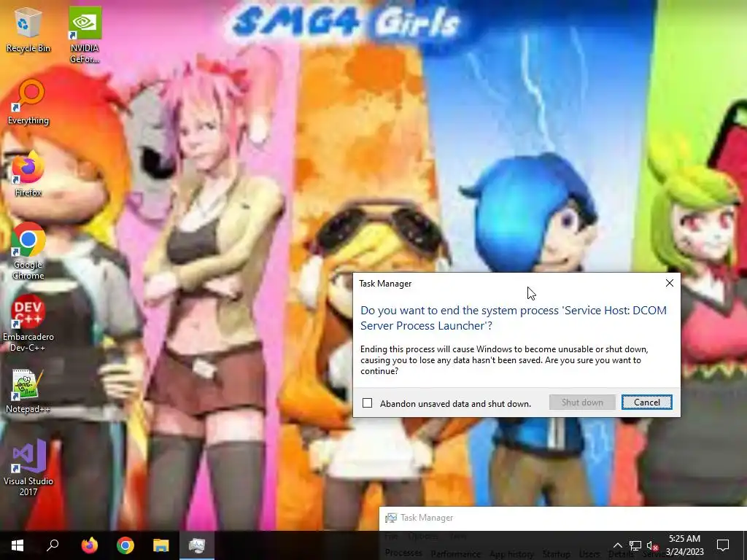The height and width of the screenshot is (560, 747).
Task: Open the NVIDIA GeForce desktop shortcut
Action: pyautogui.click(x=85, y=35)
